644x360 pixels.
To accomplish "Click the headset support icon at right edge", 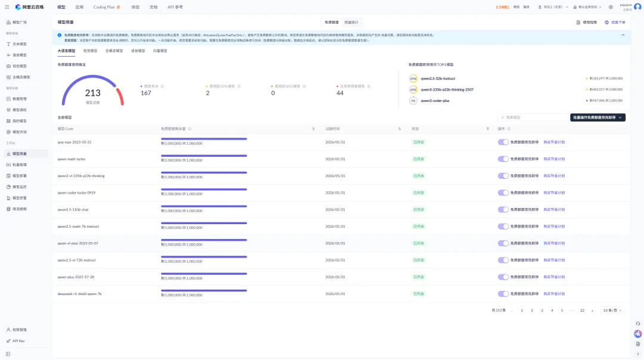I will pos(638,324).
